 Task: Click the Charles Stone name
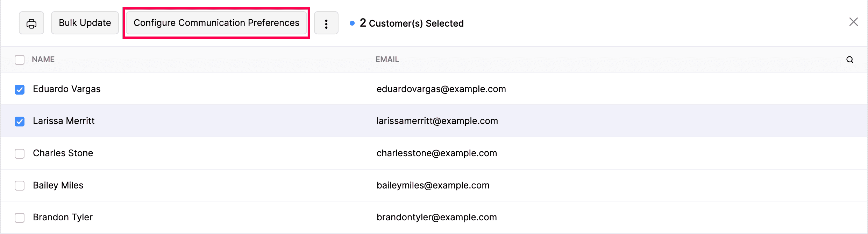63,153
